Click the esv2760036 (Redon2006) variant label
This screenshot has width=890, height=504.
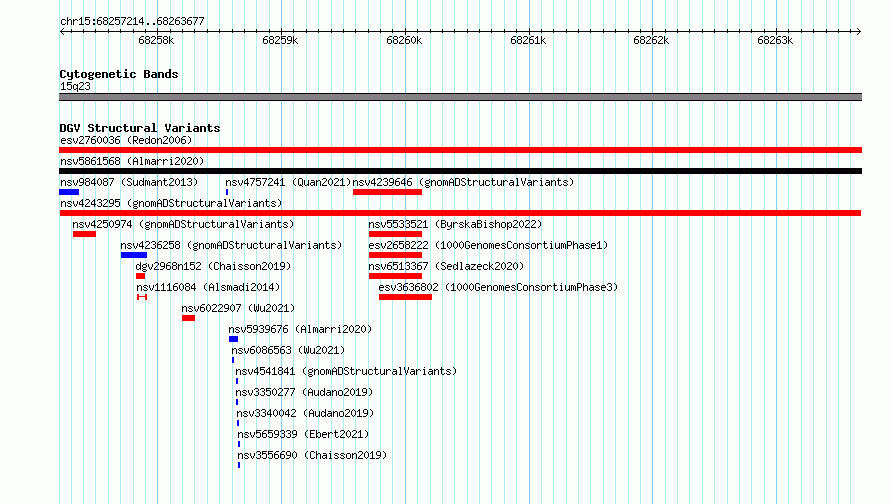click(126, 140)
